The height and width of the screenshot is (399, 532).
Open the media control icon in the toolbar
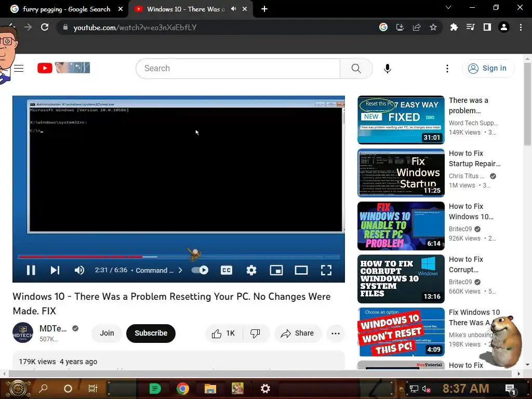click(x=470, y=27)
